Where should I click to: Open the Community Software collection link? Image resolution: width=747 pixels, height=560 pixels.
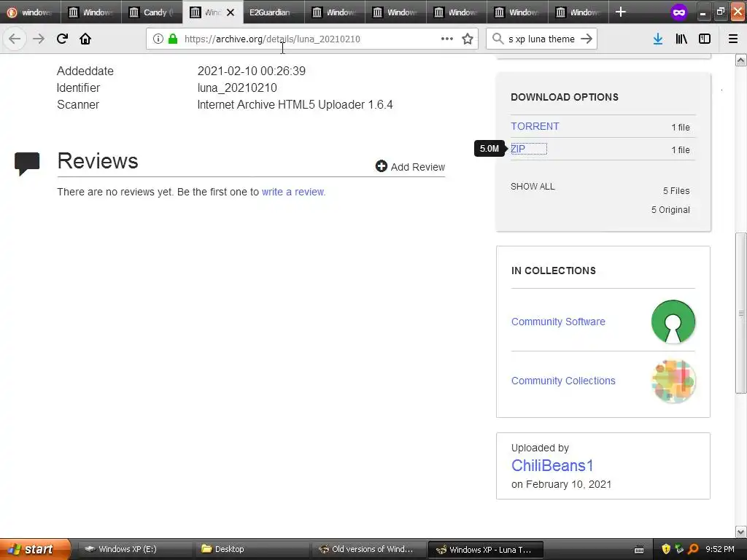[x=558, y=322]
